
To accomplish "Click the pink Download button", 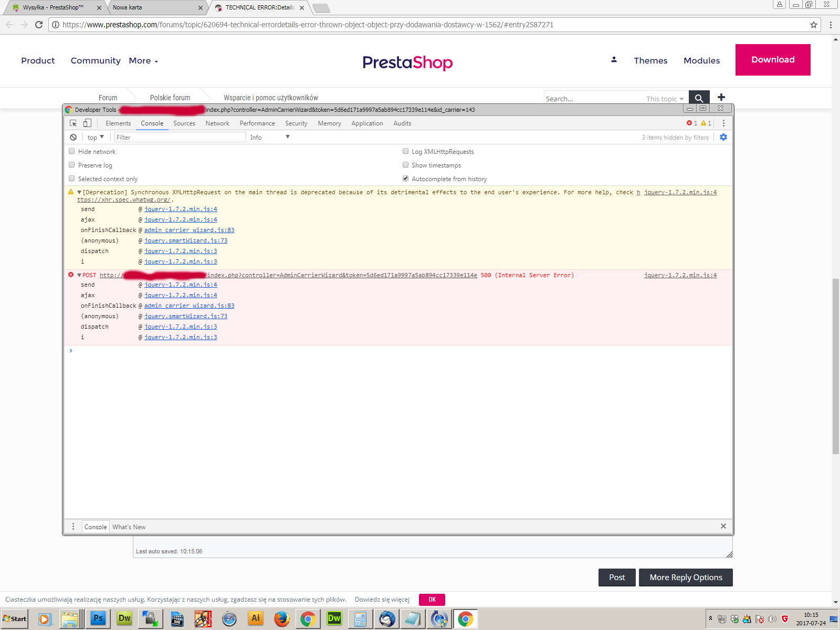I will 773,60.
